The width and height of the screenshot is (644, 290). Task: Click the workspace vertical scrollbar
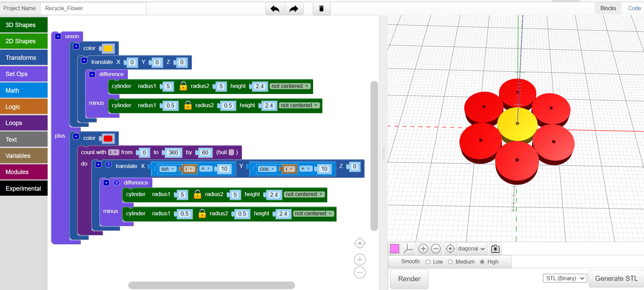point(374,156)
